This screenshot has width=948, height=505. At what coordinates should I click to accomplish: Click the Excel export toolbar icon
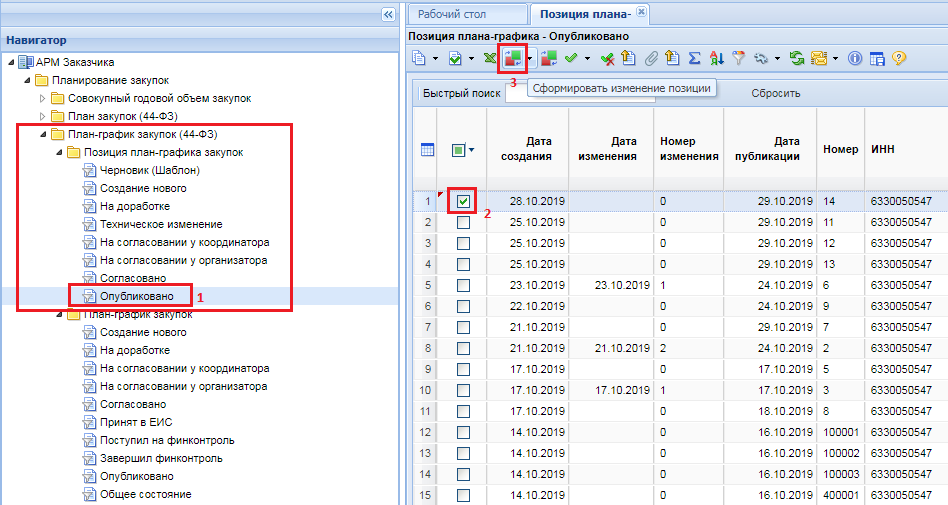point(490,59)
